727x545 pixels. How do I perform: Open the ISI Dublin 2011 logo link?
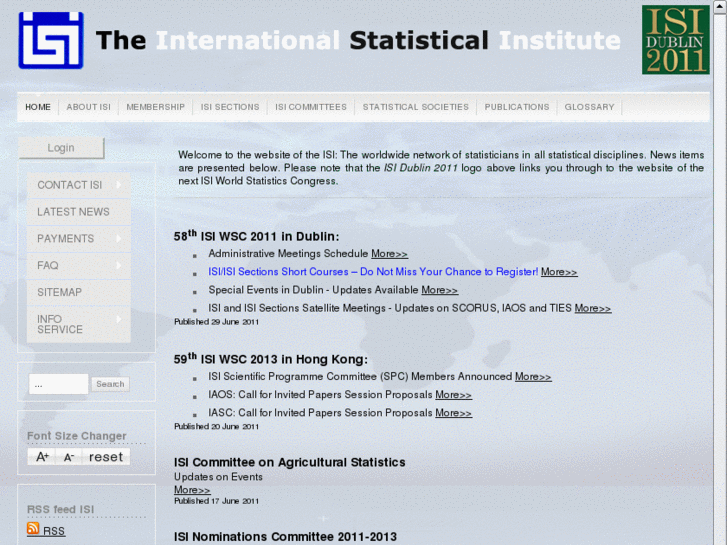point(676,40)
